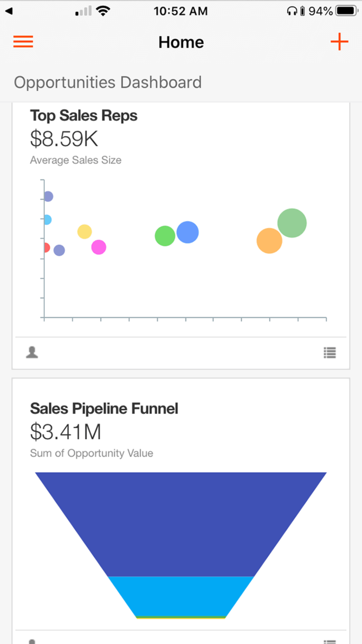
Task: Open the Sales Pipeline Funnel card title
Action: pyautogui.click(x=104, y=408)
